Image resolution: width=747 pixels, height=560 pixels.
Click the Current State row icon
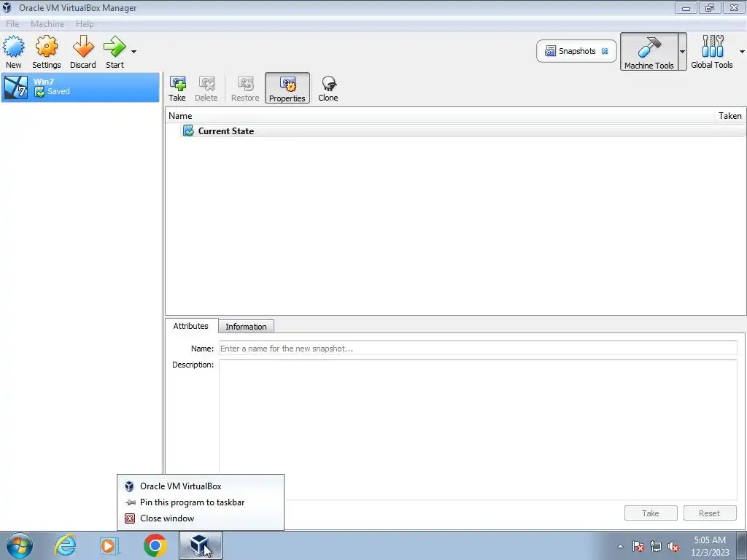[188, 131]
